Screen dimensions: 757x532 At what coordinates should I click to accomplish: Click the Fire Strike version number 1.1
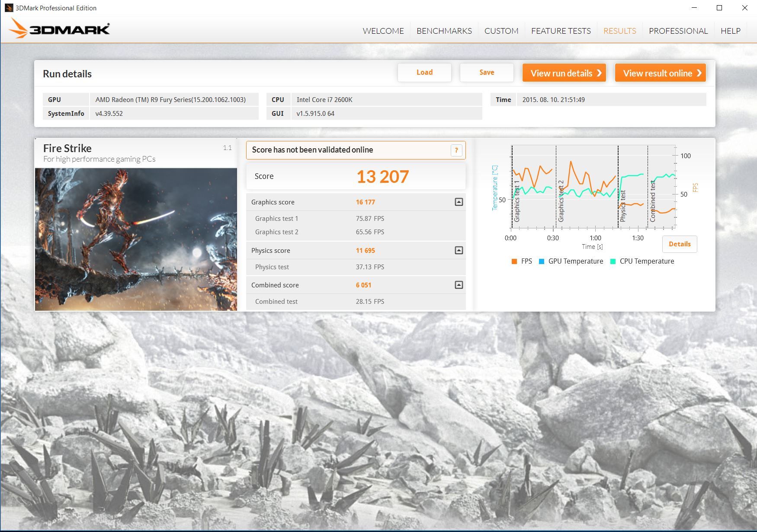(228, 148)
